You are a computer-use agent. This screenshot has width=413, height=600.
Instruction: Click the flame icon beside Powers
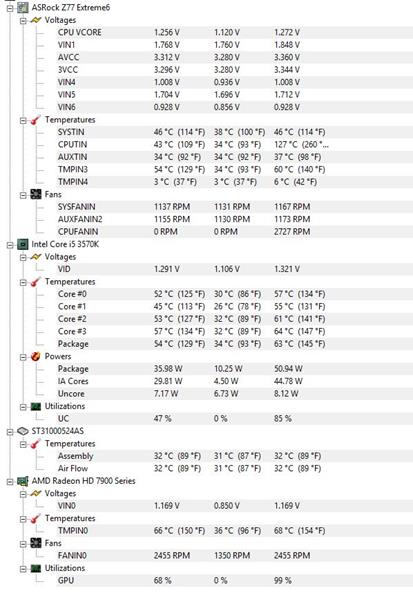click(x=36, y=356)
